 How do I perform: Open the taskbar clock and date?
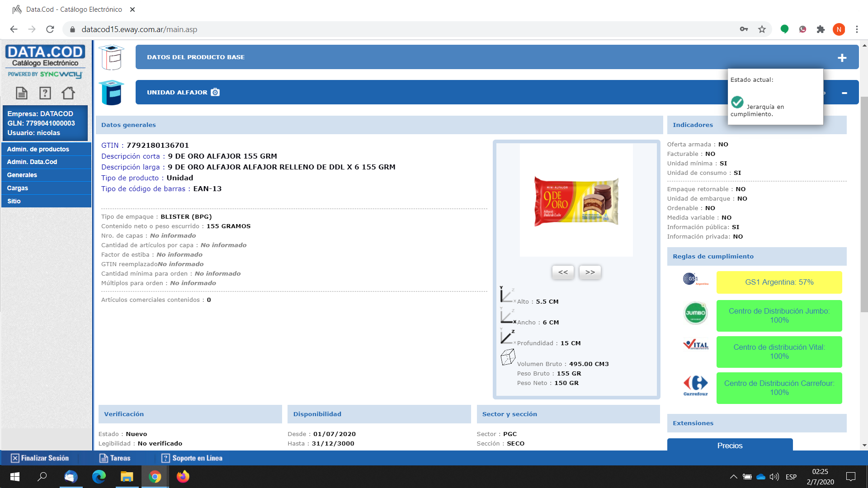(820, 477)
